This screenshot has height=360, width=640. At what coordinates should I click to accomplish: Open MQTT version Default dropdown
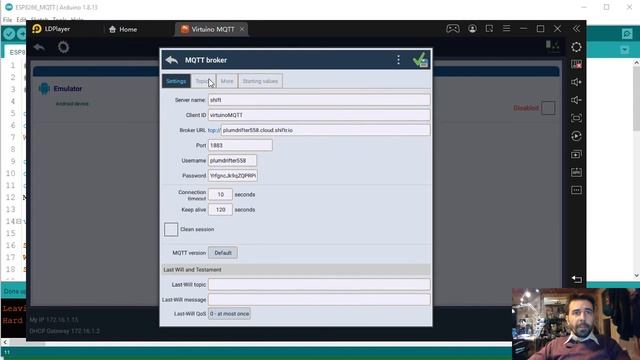(x=223, y=253)
